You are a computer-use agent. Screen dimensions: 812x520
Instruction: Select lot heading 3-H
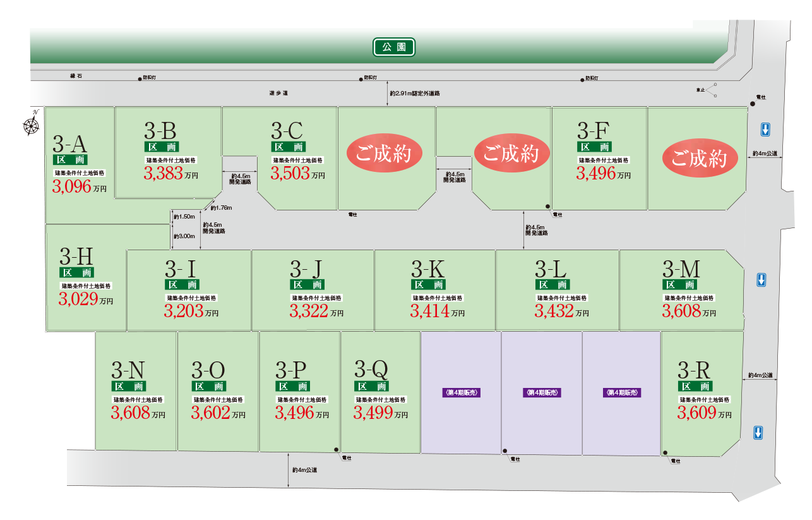click(x=76, y=256)
